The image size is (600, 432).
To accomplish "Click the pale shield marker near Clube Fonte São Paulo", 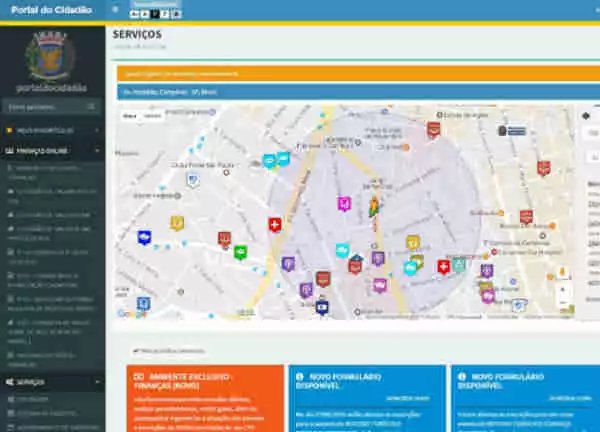I will coord(192,180).
